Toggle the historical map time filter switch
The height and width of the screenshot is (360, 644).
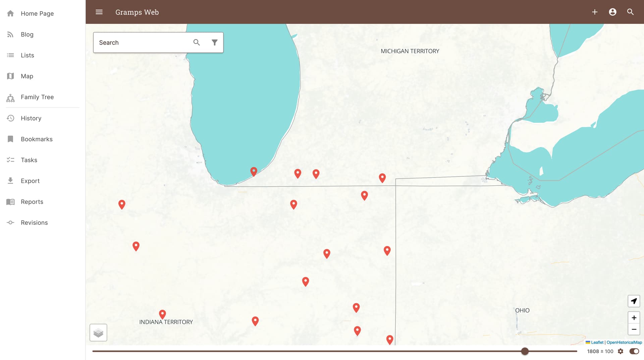[634, 351]
